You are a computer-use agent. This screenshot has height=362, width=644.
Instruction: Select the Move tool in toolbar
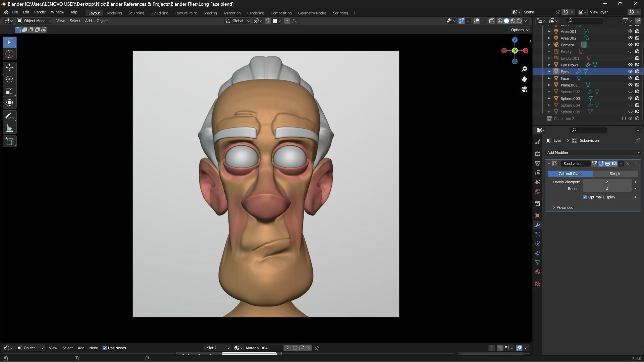coord(9,67)
